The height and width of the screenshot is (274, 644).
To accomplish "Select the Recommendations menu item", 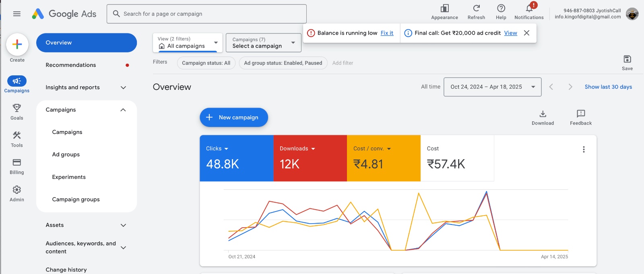I will pos(71,65).
